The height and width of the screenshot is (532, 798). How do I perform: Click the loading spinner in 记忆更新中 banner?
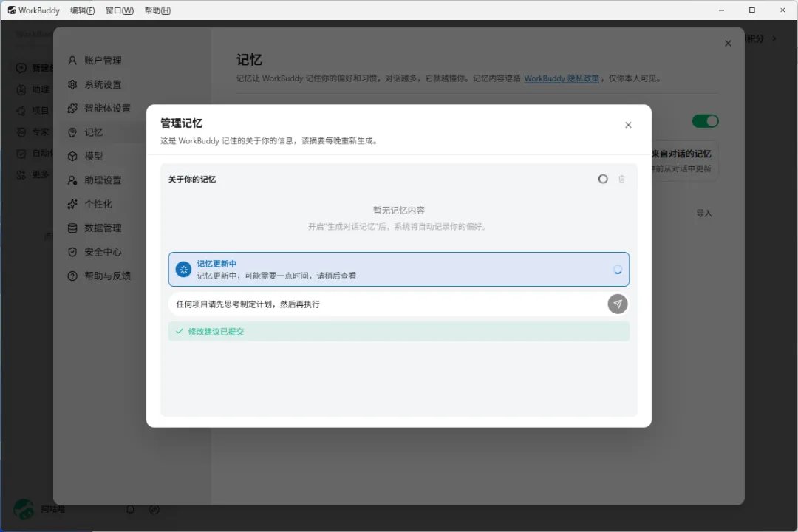pos(617,269)
